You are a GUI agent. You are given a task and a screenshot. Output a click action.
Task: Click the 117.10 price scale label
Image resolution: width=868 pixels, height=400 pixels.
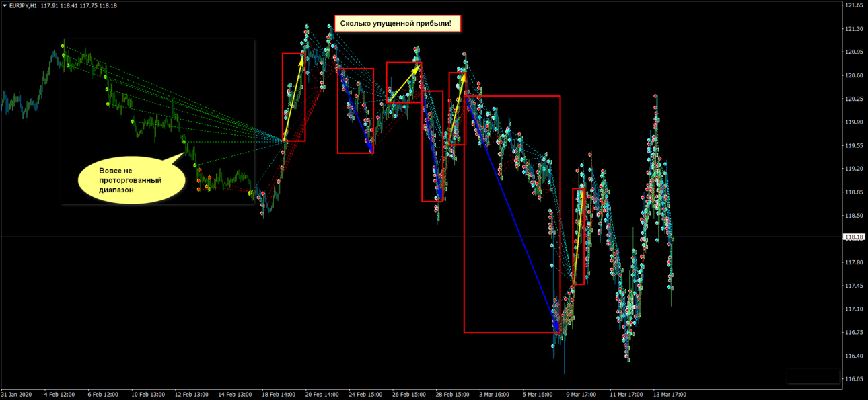click(x=854, y=309)
